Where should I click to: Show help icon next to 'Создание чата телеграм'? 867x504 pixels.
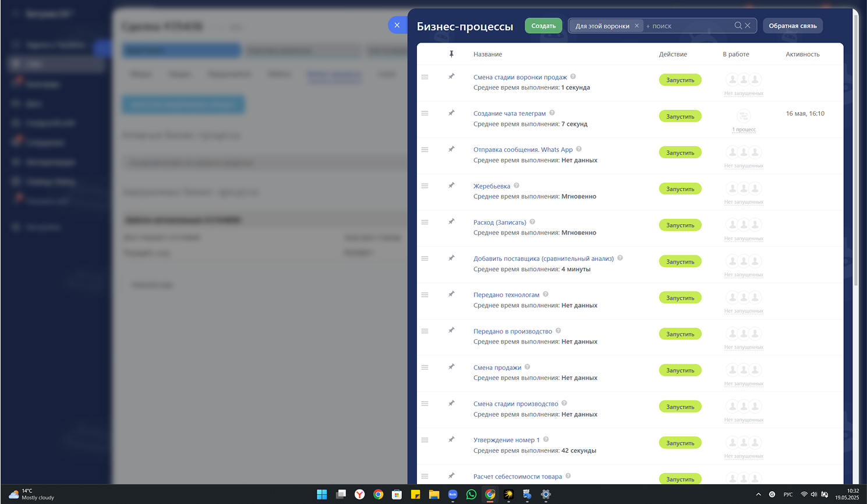click(x=552, y=113)
